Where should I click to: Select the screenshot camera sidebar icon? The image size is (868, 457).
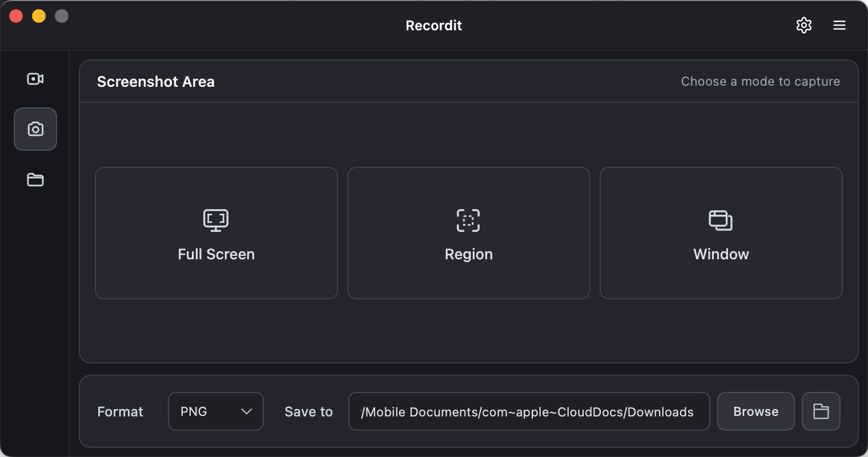[35, 129]
